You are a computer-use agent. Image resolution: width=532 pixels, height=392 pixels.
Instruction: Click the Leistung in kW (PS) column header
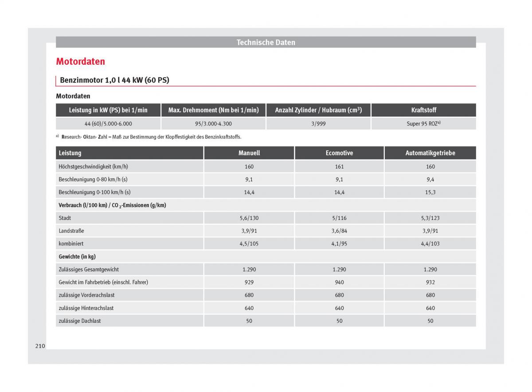[108, 110]
